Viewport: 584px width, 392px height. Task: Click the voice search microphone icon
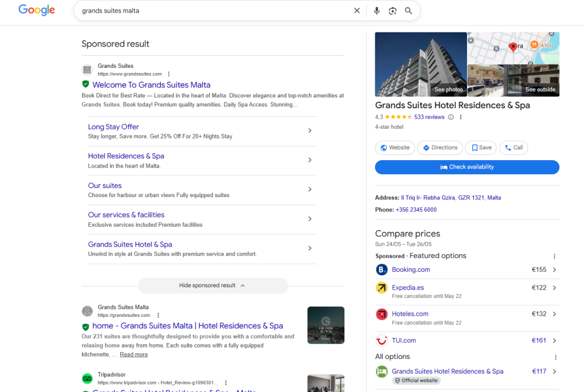click(x=376, y=11)
